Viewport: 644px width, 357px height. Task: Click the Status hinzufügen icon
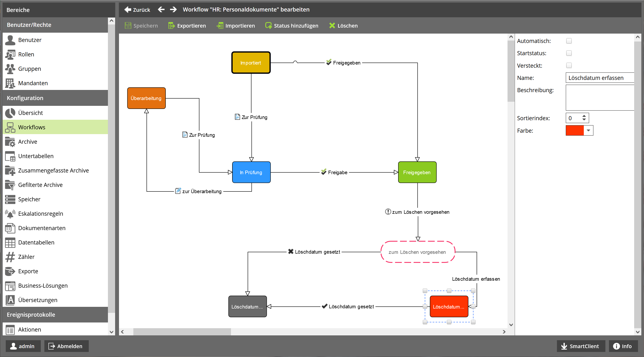click(x=268, y=25)
